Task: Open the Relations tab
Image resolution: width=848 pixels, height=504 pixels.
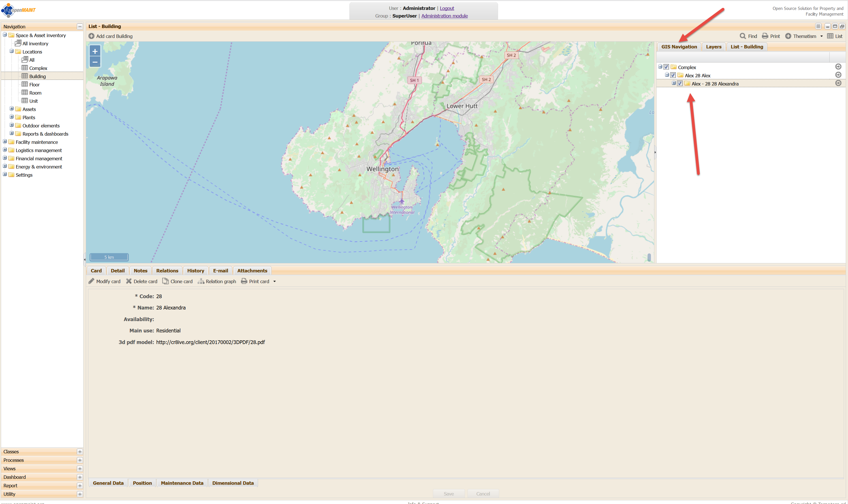Action: tap(167, 271)
